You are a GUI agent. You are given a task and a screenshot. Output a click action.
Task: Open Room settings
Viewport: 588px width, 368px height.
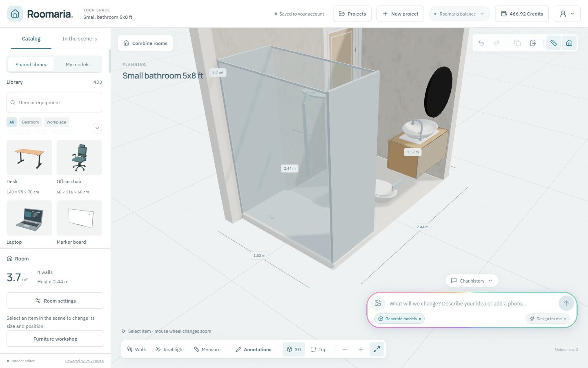55,301
